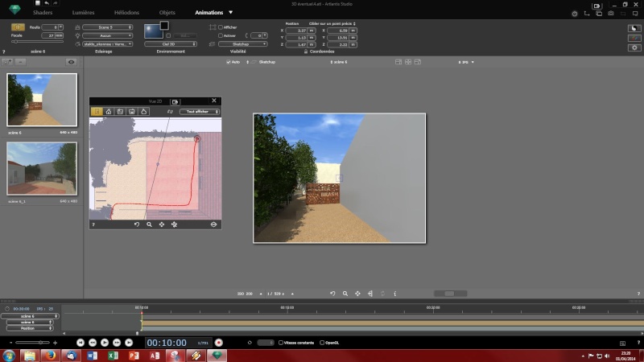This screenshot has width=644, height=362.
Task: Click the Position X field showing 3.37
Action: click(297, 31)
